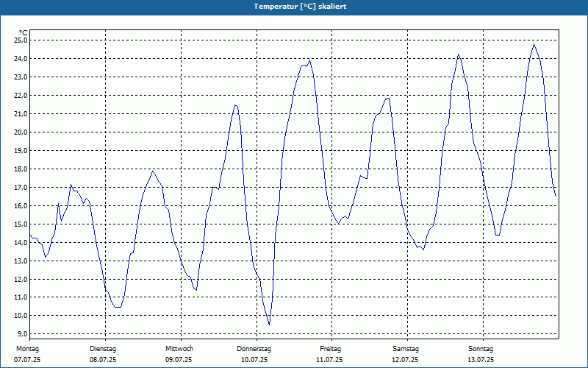The image size is (588, 368).
Task: Select the 10,0 y-axis value
Action: (x=21, y=316)
